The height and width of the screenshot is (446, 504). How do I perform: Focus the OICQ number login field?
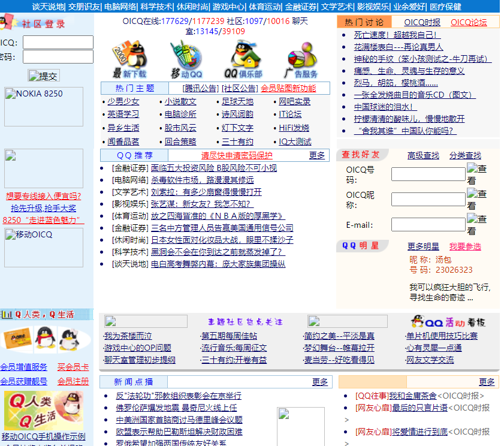tap(58, 42)
